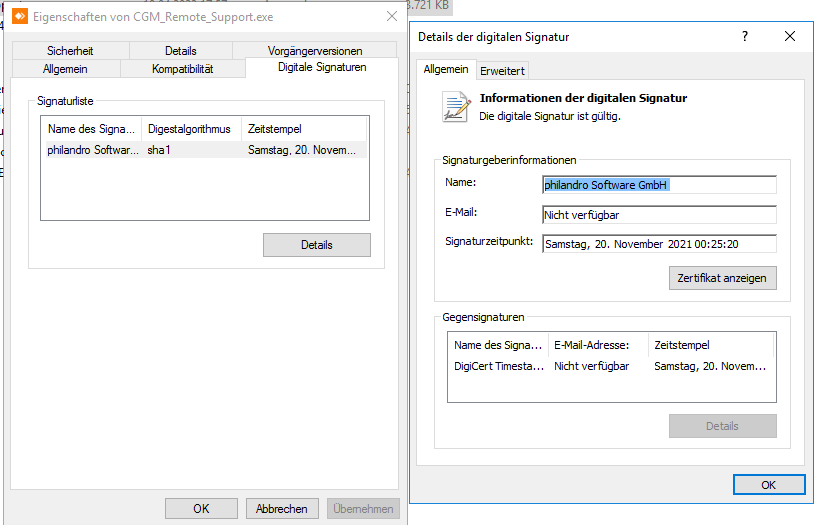Image resolution: width=822 pixels, height=525 pixels.
Task: Sort by Name des Signa... column in Signaturliste
Action: click(x=91, y=129)
